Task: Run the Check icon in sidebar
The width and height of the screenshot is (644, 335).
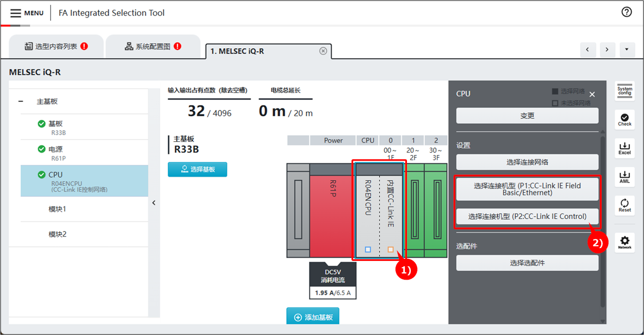Action: [624, 119]
